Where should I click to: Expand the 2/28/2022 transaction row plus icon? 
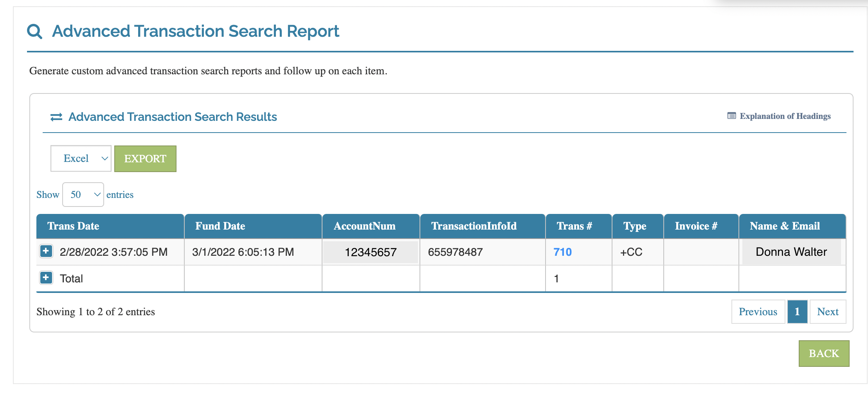coord(46,251)
